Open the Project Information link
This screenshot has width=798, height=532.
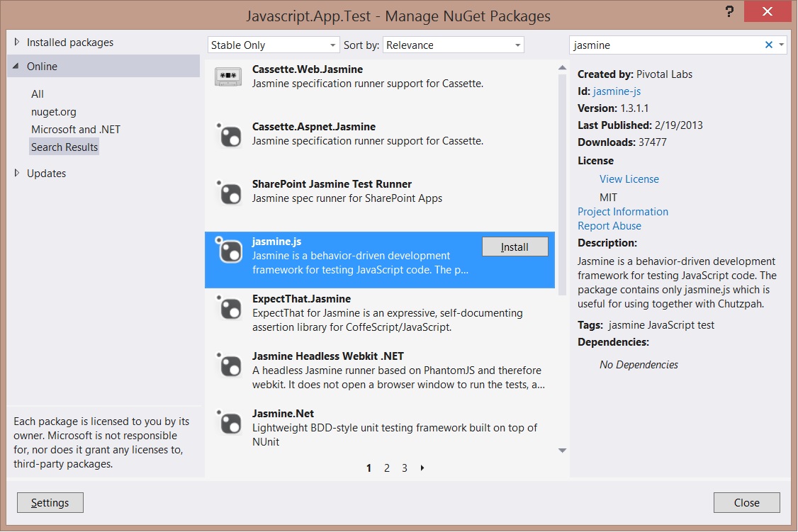click(x=623, y=212)
